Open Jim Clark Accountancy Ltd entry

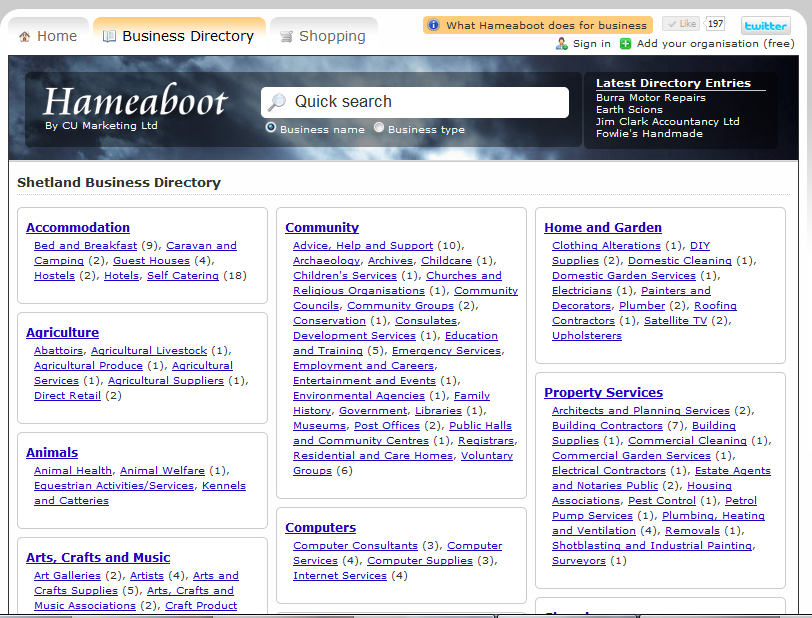(x=668, y=121)
